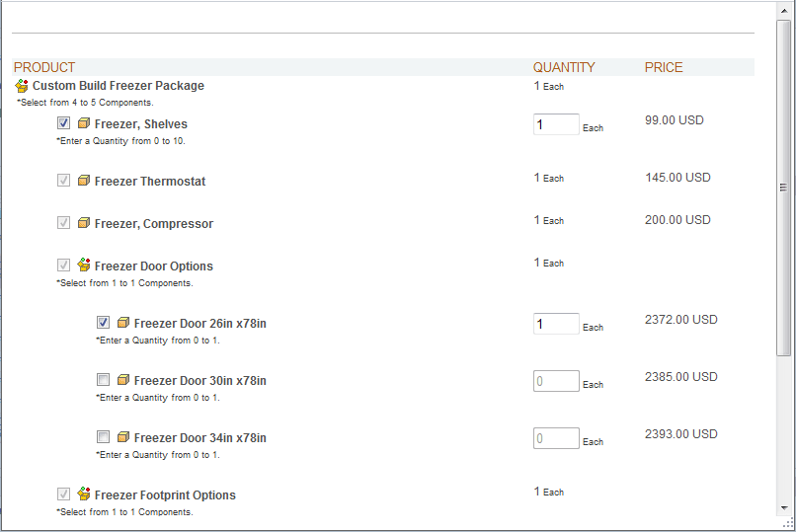The width and height of the screenshot is (796, 532).
Task: Click the Freezer Door 26in x78in label
Action: [200, 324]
